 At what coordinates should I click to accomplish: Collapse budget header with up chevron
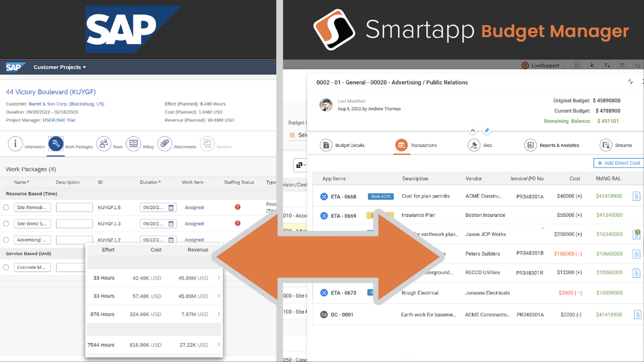click(472, 131)
